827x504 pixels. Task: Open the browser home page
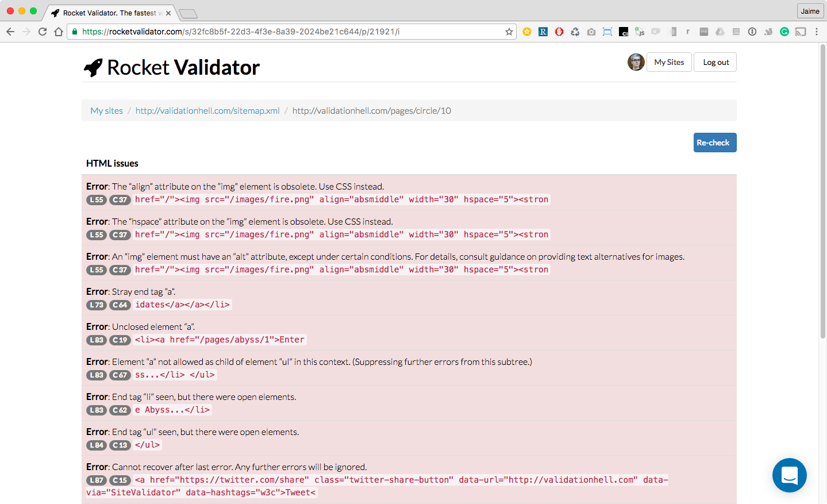59,32
